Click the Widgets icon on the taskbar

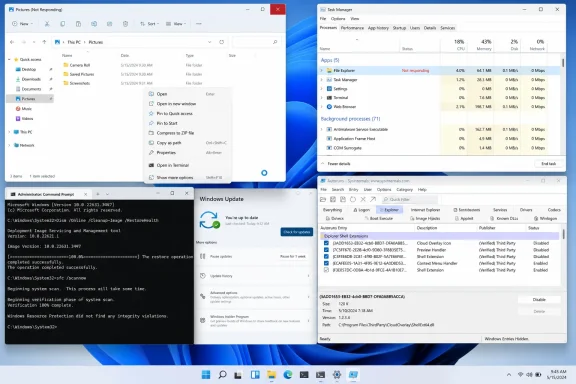255,375
